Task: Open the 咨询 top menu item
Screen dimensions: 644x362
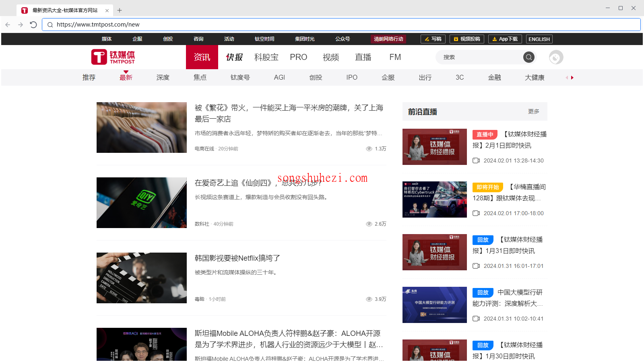Action: coord(198,39)
